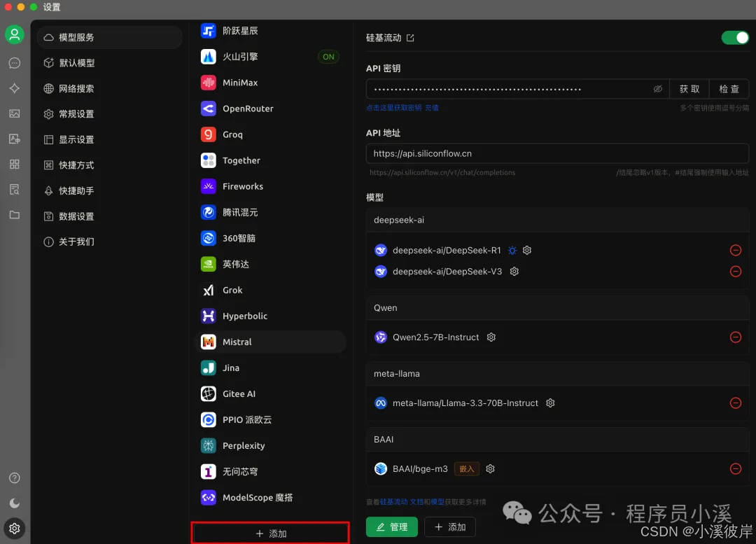Open settings gear for DeepSeek-R1 model
The width and height of the screenshot is (756, 544).
point(527,251)
